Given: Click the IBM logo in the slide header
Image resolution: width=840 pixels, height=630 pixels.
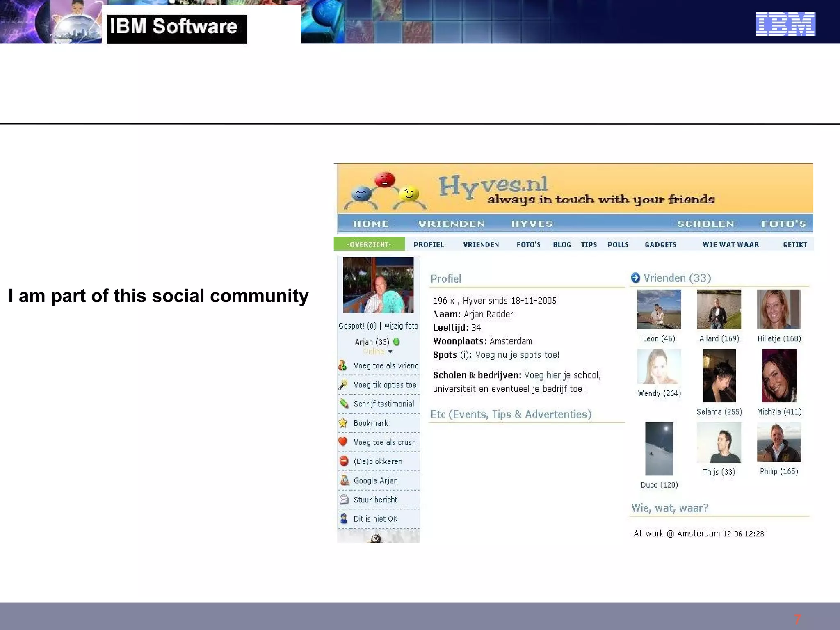Looking at the screenshot, I should pos(785,24).
